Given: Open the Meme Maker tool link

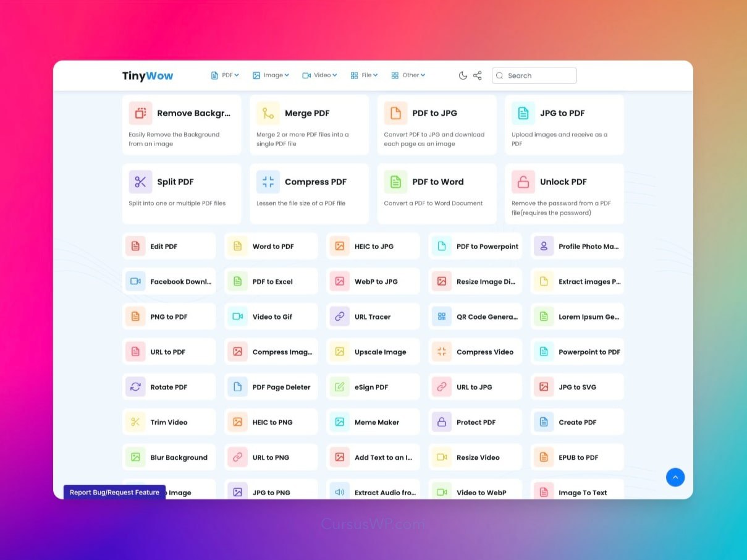Looking at the screenshot, I should pos(376,422).
